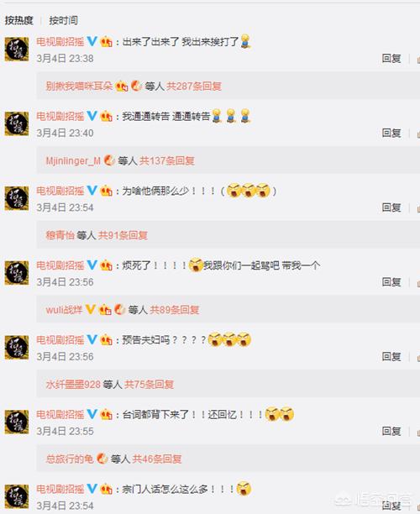The image size is (420, 514).
Task: Click angry emoji in 烦死了 comment
Action: coord(196,265)
